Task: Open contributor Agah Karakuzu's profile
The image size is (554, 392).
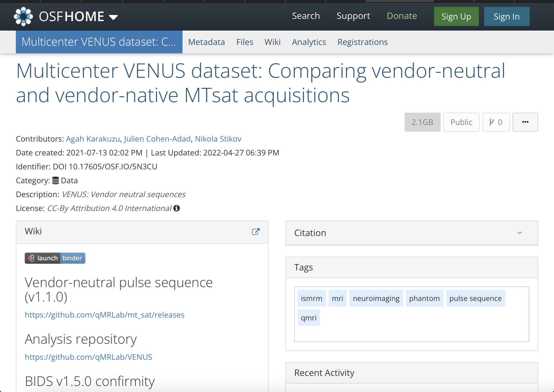Action: point(93,139)
